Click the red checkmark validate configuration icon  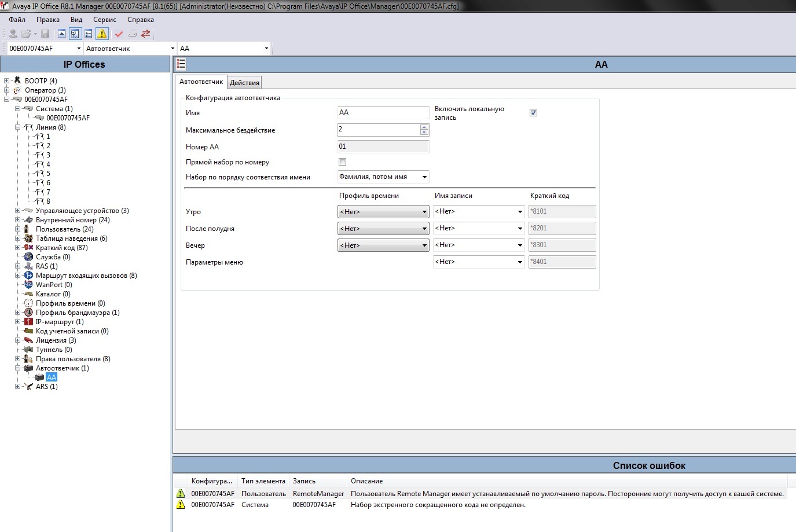pos(119,34)
